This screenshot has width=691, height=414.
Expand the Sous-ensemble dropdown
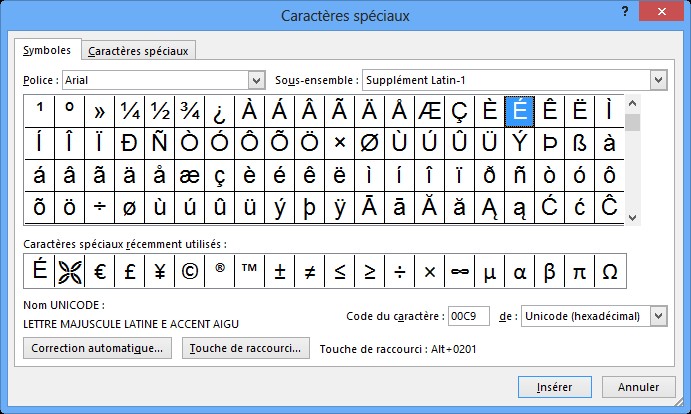click(x=657, y=79)
